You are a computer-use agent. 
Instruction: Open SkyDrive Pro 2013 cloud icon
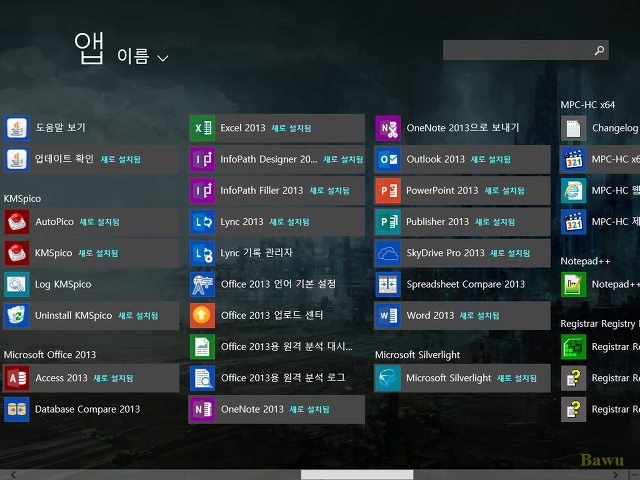click(388, 253)
